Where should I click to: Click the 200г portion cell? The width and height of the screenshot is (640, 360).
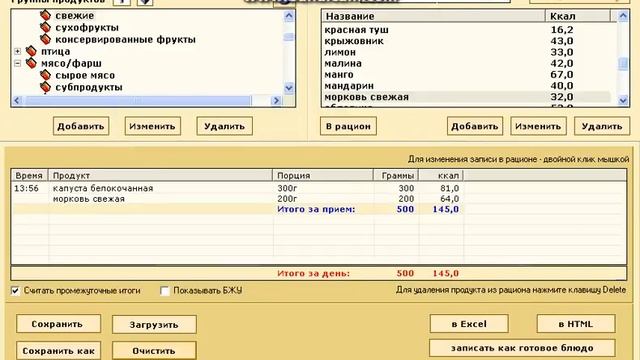point(287,199)
